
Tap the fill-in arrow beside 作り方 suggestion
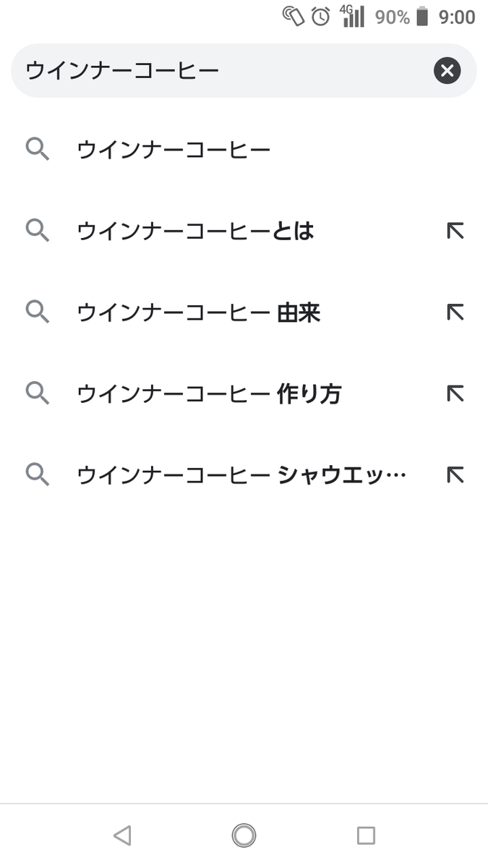click(455, 394)
